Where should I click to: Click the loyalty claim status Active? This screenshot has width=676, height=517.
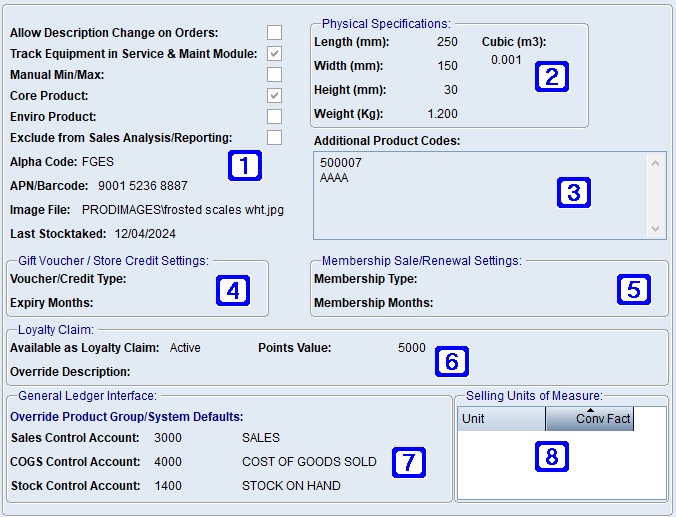(x=185, y=348)
